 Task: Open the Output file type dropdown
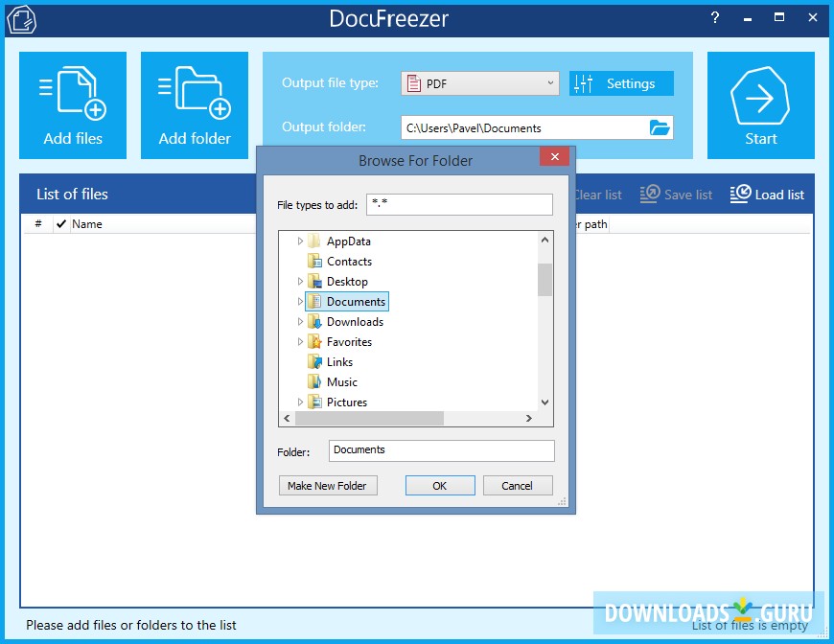[479, 83]
